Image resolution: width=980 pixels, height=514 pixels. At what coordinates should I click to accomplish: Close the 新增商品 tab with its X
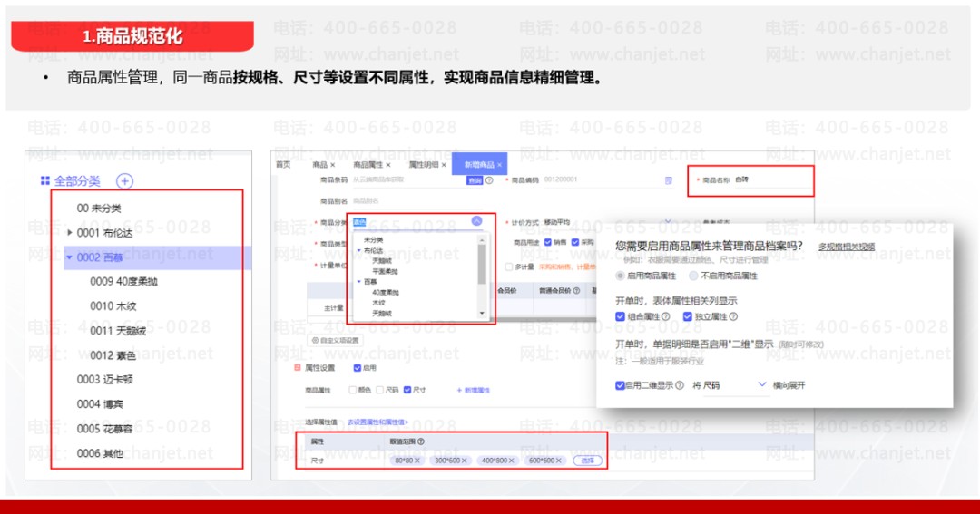(x=499, y=165)
